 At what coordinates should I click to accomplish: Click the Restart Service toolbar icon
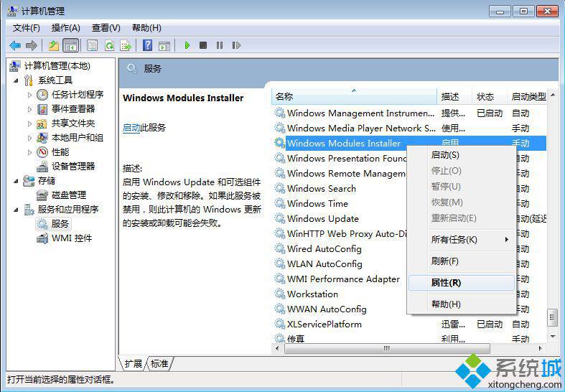tap(236, 45)
